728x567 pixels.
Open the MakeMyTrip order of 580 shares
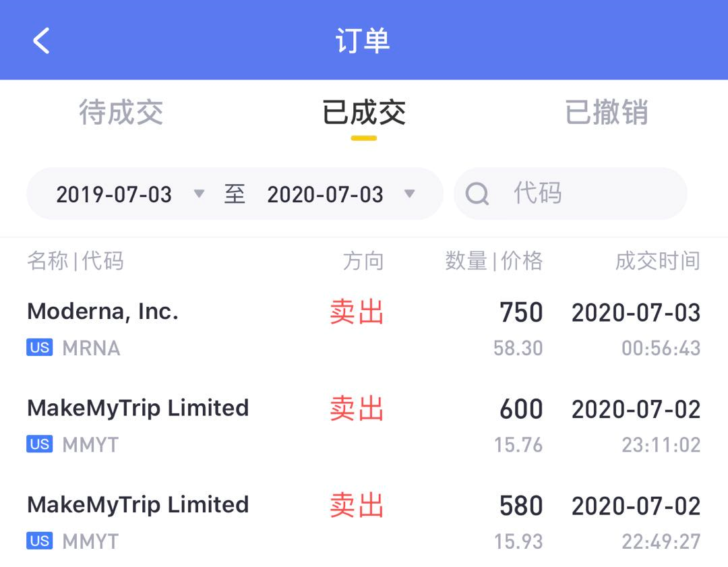pyautogui.click(x=364, y=523)
